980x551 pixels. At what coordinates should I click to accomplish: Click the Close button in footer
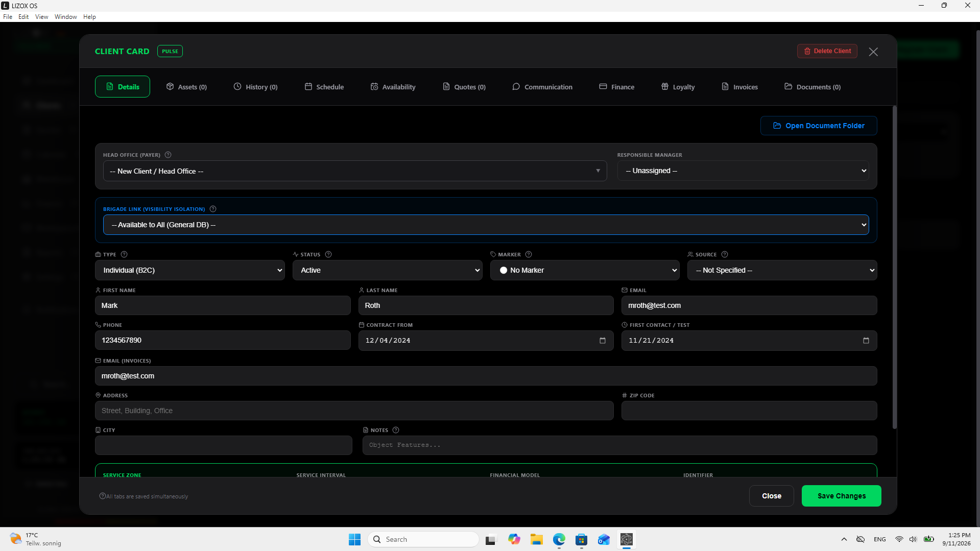[772, 496]
